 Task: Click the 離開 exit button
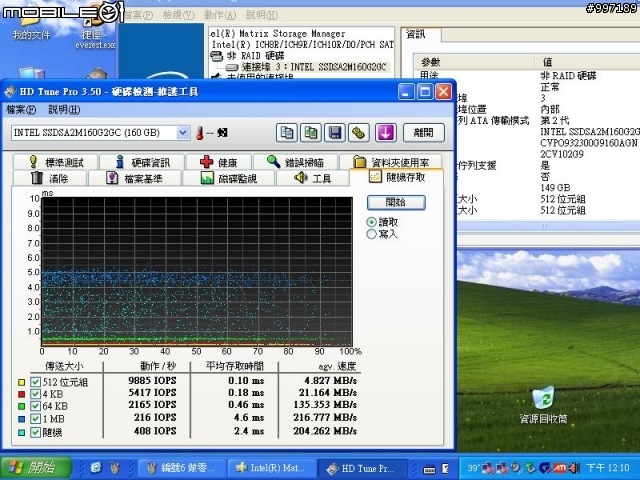pos(424,133)
